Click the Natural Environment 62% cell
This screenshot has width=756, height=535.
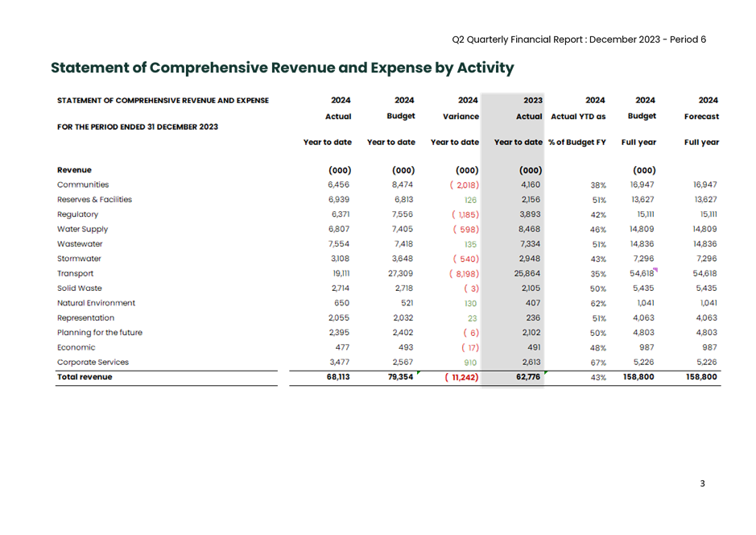pyautogui.click(x=598, y=304)
